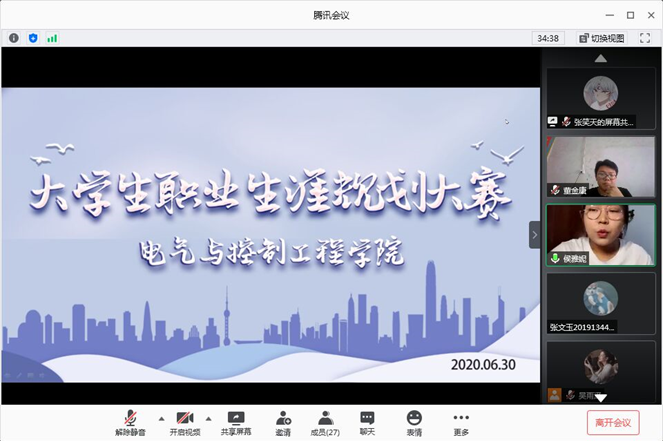The image size is (666, 441).
Task: Open the meeting info icon
Action: [14, 38]
